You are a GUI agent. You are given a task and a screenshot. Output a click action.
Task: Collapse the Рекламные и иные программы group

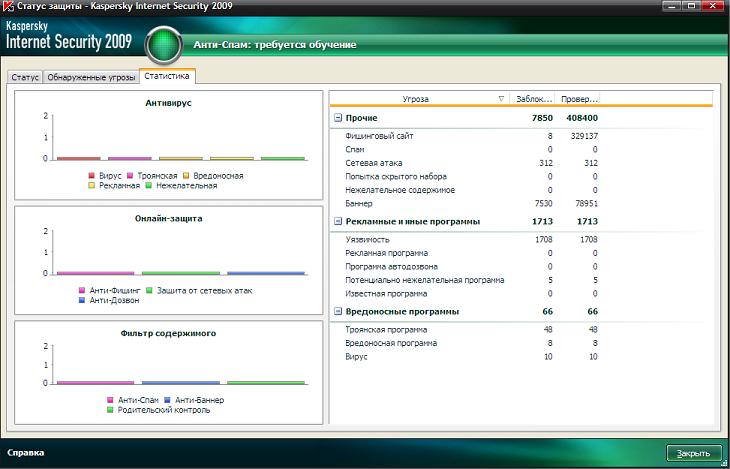click(338, 222)
